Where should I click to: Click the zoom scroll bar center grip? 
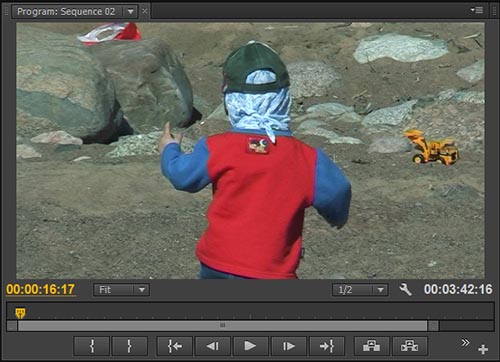coord(223,325)
